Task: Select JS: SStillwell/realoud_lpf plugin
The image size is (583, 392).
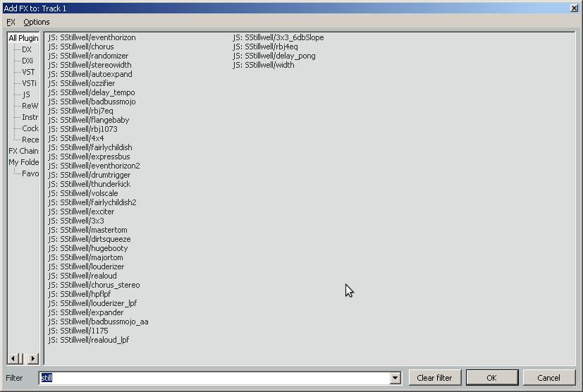Action: pyautogui.click(x=89, y=340)
